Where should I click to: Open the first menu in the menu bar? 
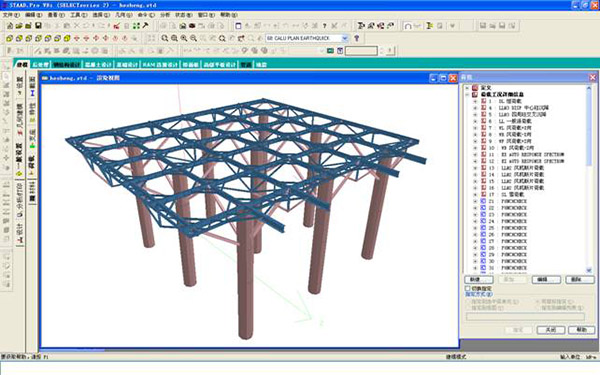[x=11, y=15]
